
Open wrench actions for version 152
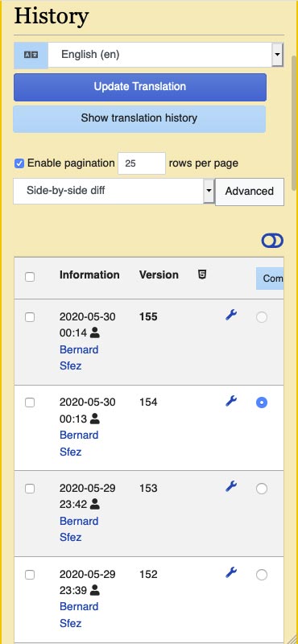point(231,572)
